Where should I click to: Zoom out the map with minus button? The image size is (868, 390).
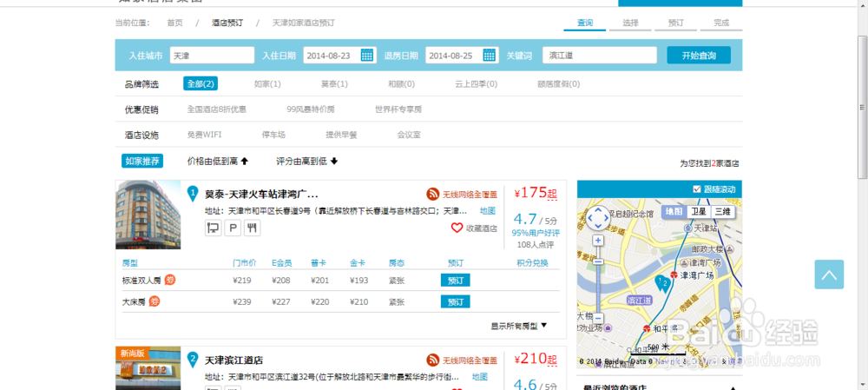coord(598,319)
